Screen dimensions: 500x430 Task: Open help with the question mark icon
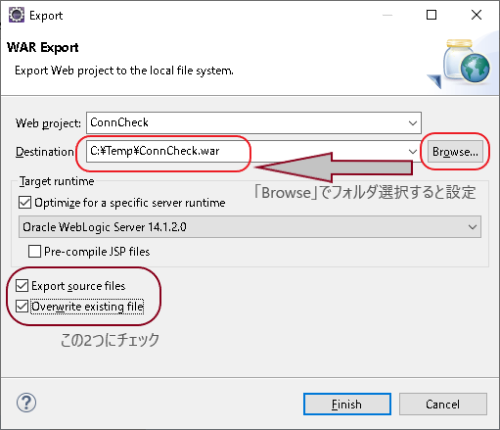pos(26,403)
